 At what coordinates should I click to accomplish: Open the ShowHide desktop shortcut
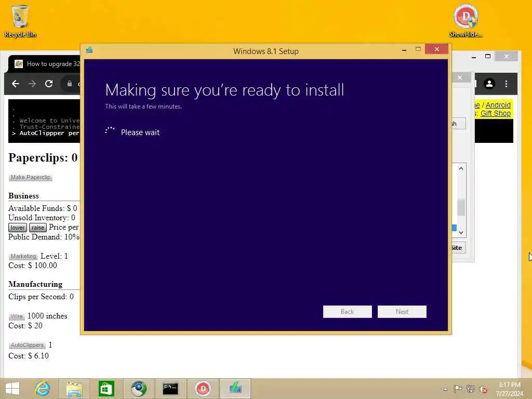465,20
